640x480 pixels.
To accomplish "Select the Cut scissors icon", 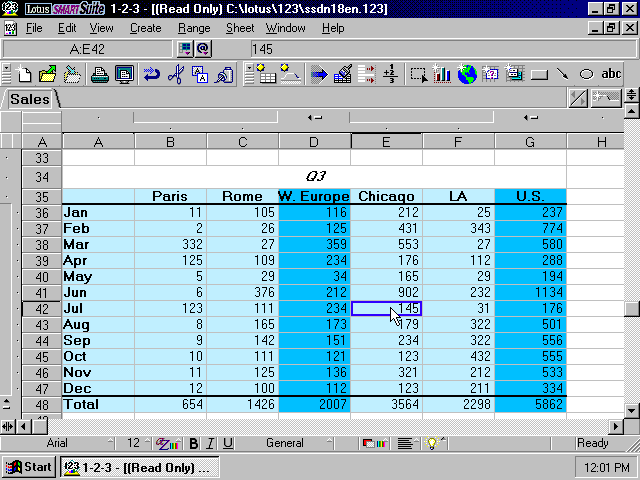I will point(176,74).
